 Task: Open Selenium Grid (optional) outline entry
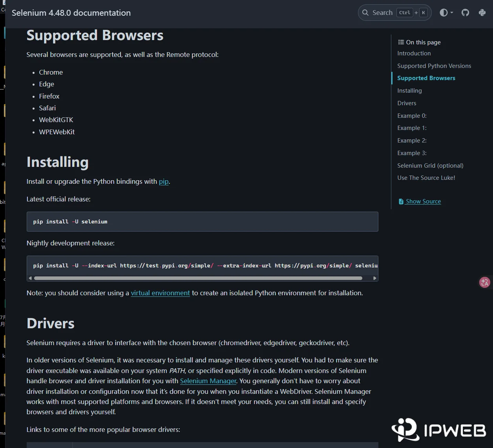click(430, 166)
